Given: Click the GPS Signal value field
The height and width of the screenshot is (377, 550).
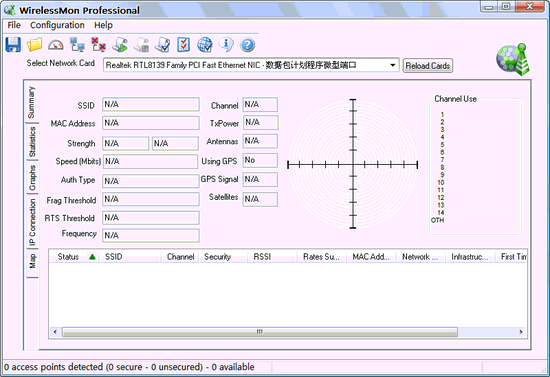Looking at the screenshot, I should pyautogui.click(x=260, y=179).
